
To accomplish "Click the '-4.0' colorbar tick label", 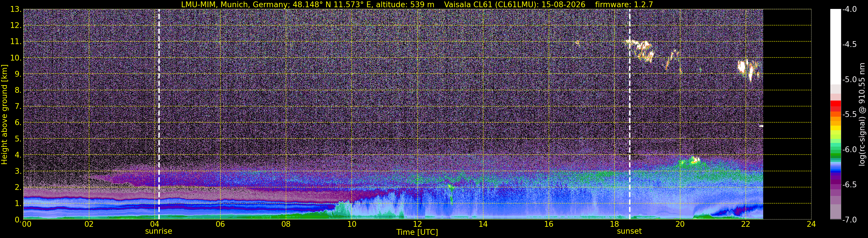I will (x=850, y=10).
